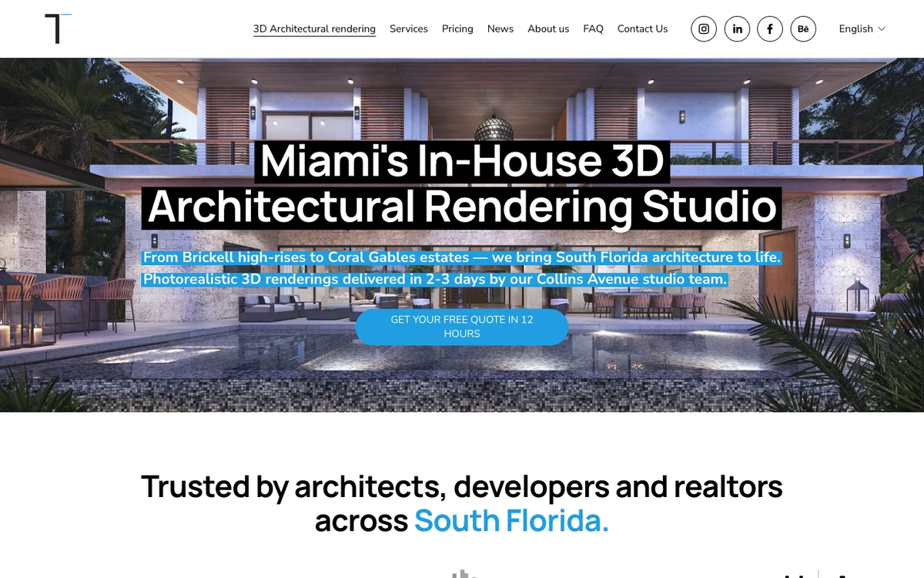
Task: Click the blue 'South Florida.' text
Action: pyautogui.click(x=511, y=521)
